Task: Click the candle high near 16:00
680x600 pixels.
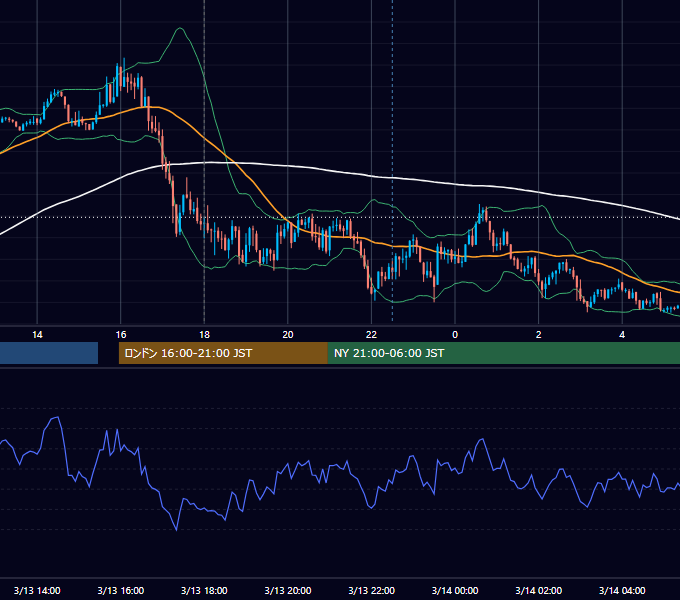Action: pos(124,60)
